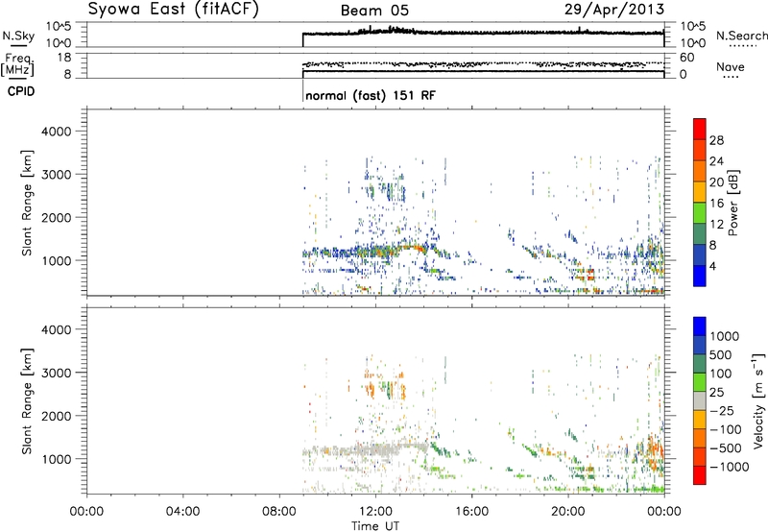Click the red swatch at the bottom of the velocity colorbar
This screenshot has height=532, width=768.
click(x=700, y=475)
